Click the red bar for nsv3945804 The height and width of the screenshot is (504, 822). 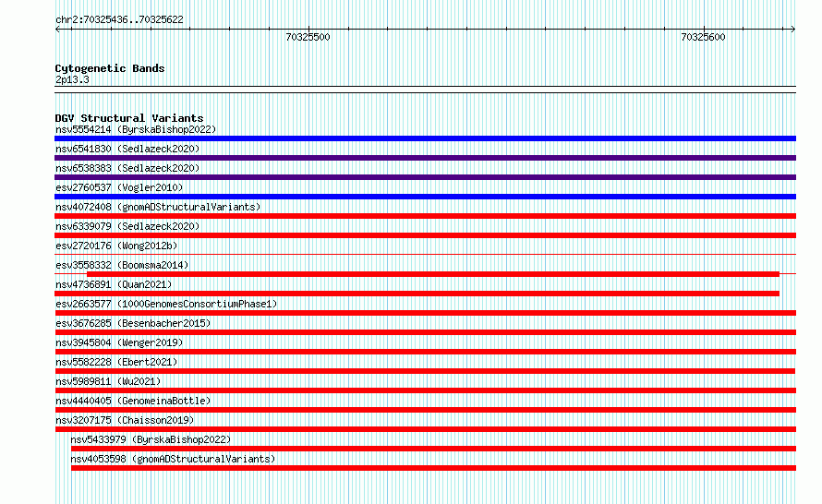click(425, 352)
